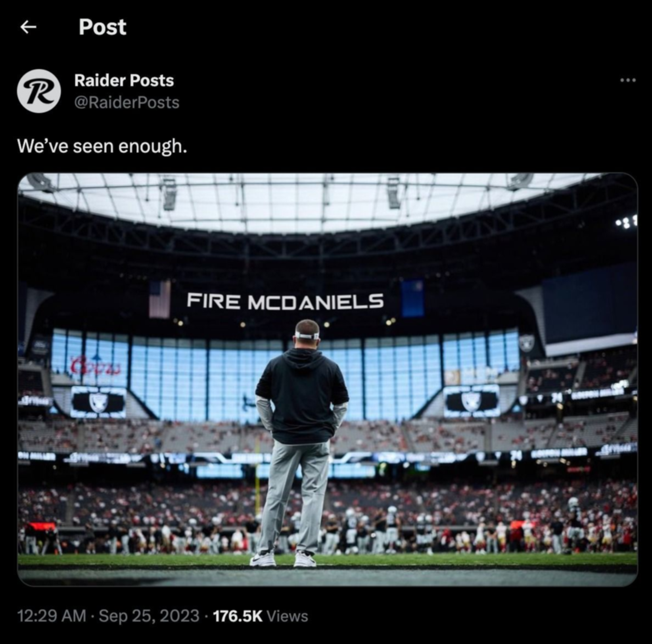Click the left Raiders shield video board
Viewport: 652px width, 644px height.
[x=99, y=402]
